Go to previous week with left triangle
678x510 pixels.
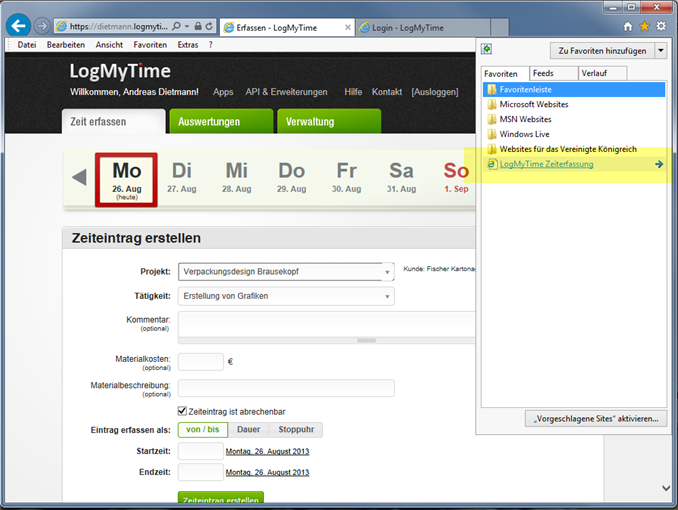pyautogui.click(x=79, y=177)
